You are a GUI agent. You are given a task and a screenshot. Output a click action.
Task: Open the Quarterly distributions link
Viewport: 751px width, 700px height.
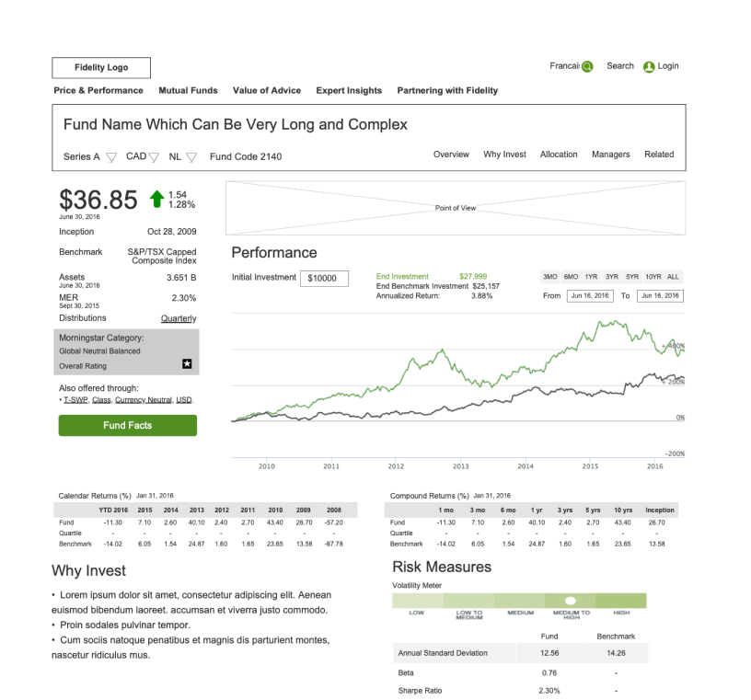[x=179, y=318]
